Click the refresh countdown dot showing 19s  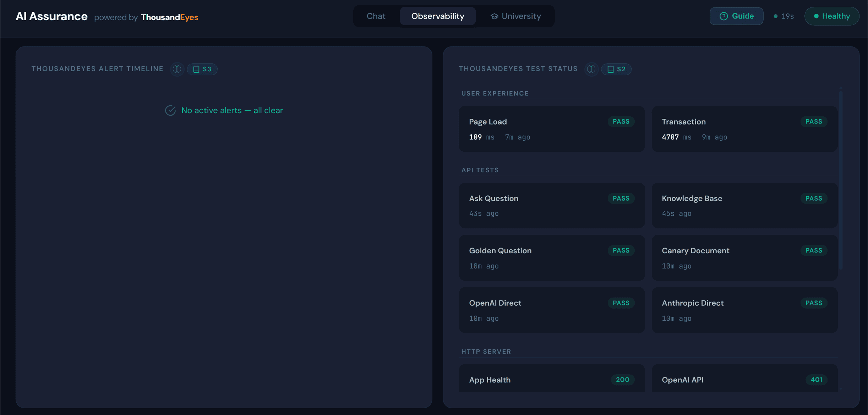coord(776,16)
